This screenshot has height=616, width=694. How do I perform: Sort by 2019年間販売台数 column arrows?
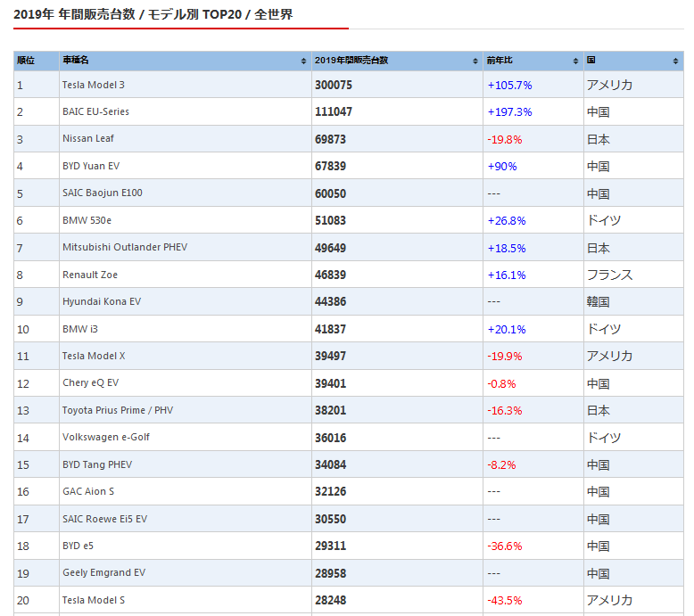pos(475,61)
